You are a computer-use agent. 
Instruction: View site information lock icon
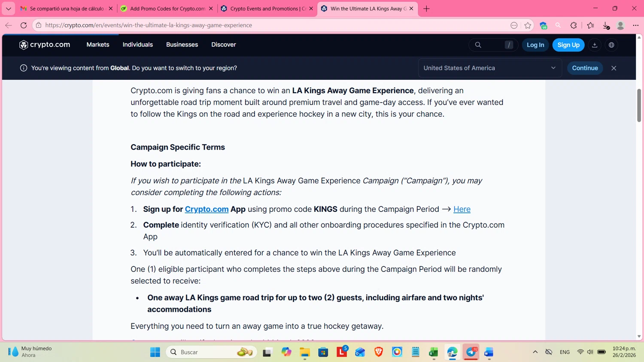(x=39, y=25)
